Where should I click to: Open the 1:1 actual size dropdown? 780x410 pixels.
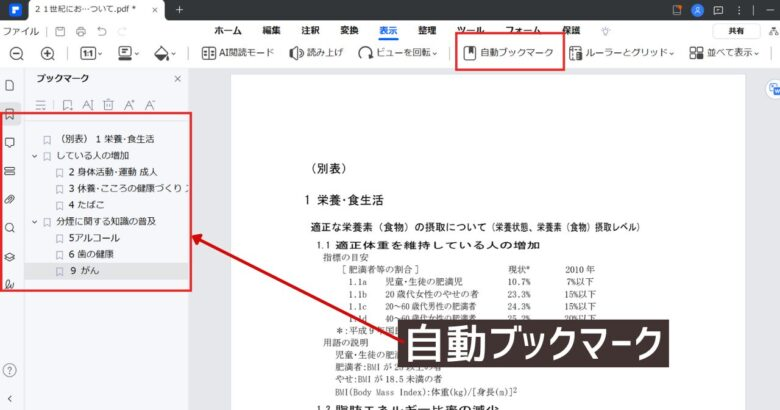(x=91, y=53)
